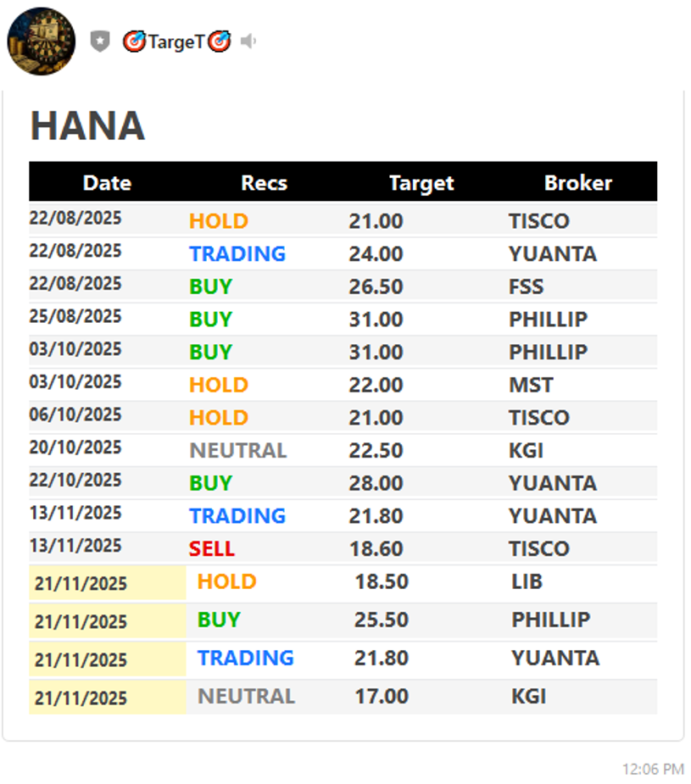
Task: Click the muted speaker icon
Action: pyautogui.click(x=248, y=42)
